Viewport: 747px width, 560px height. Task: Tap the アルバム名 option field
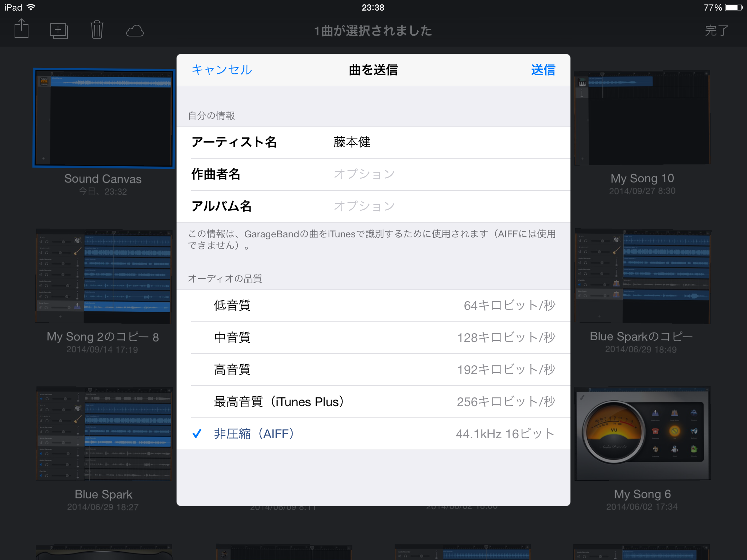point(373,206)
